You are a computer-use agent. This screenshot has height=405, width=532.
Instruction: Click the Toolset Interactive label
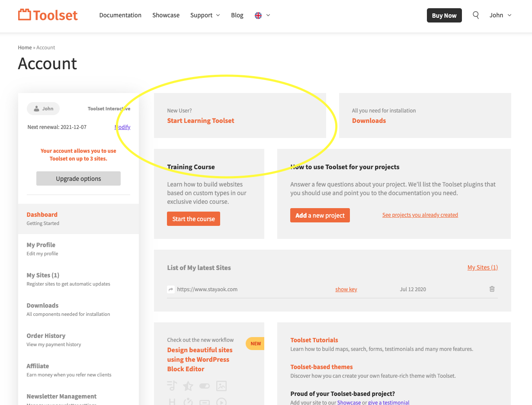(109, 109)
